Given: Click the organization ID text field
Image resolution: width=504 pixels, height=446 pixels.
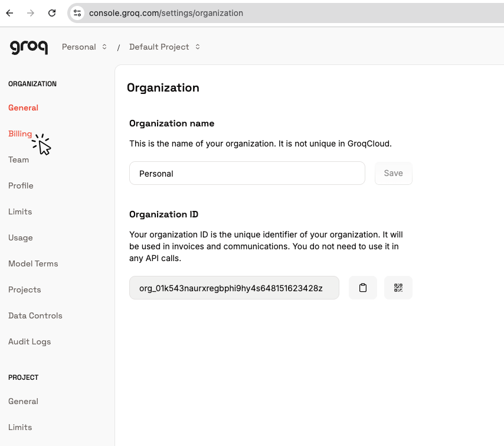Looking at the screenshot, I should (x=234, y=288).
